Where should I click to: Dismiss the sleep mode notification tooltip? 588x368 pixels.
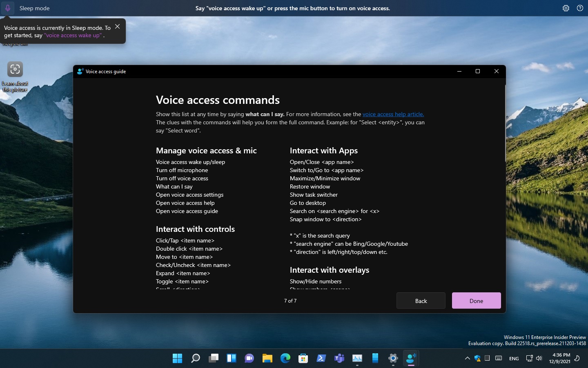(x=117, y=26)
